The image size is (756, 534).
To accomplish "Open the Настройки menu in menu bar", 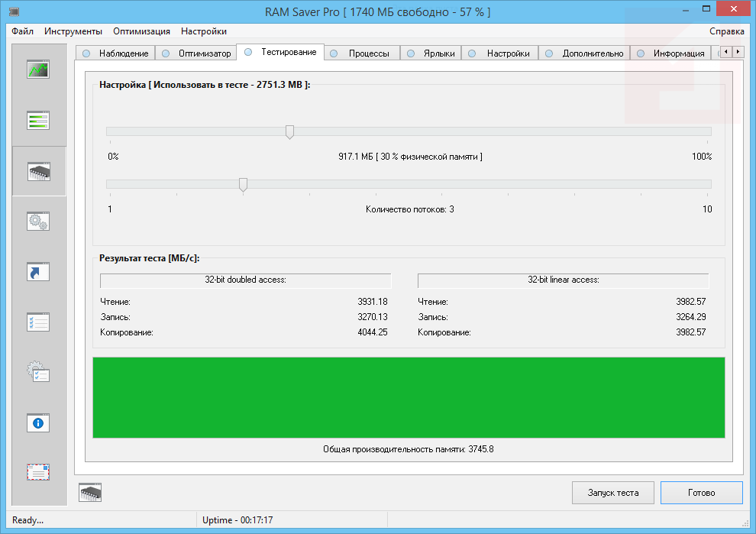I will click(x=204, y=31).
